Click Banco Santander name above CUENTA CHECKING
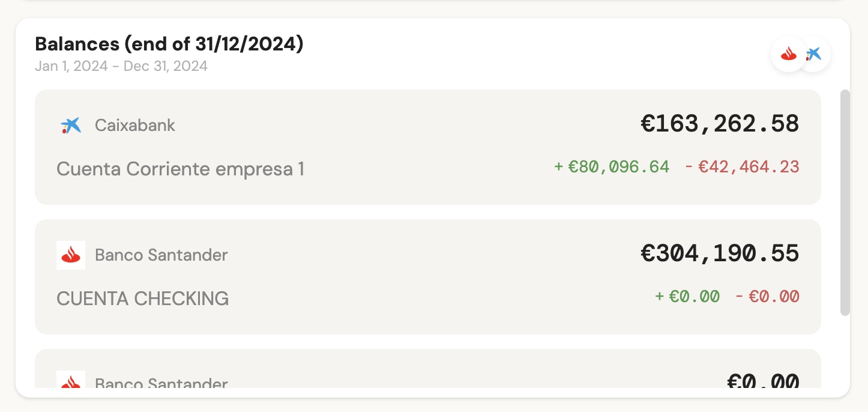 pyautogui.click(x=161, y=255)
